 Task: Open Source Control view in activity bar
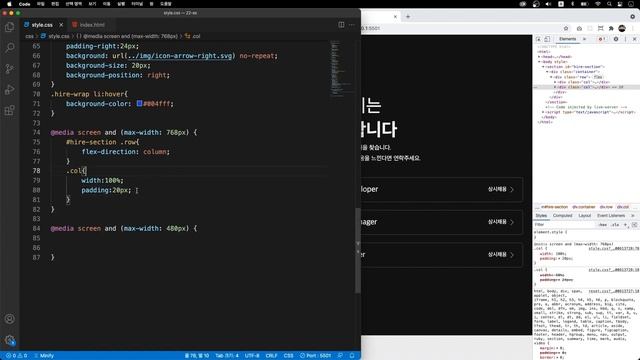[x=9, y=69]
